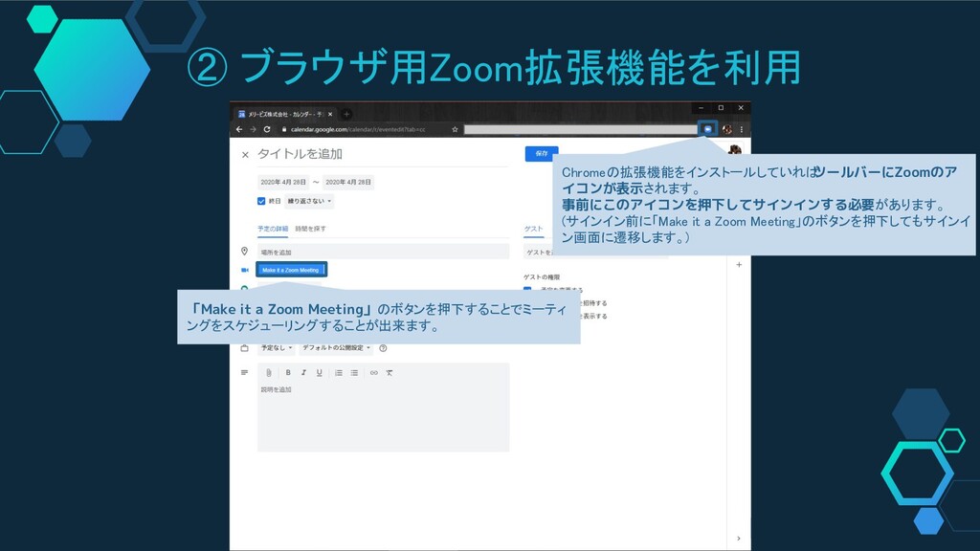Minimize the Chrome window
The width and height of the screenshot is (980, 551).
(701, 108)
